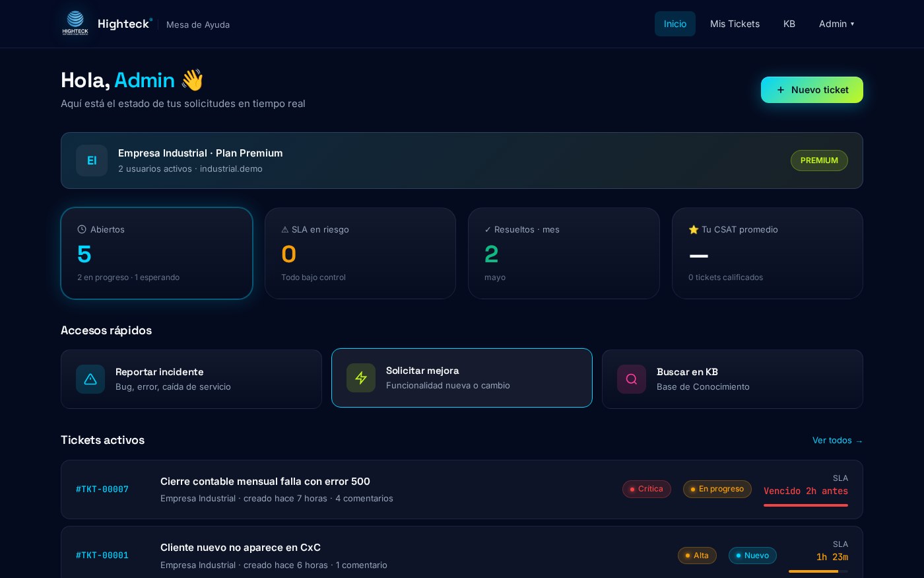The height and width of the screenshot is (578, 924).
Task: Click the Highteck brand name text
Action: click(x=124, y=24)
